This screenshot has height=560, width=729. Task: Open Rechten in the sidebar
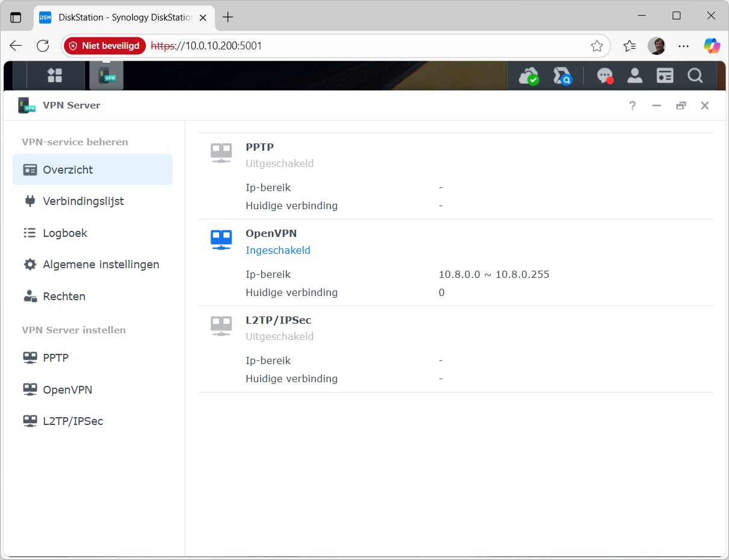(92, 296)
